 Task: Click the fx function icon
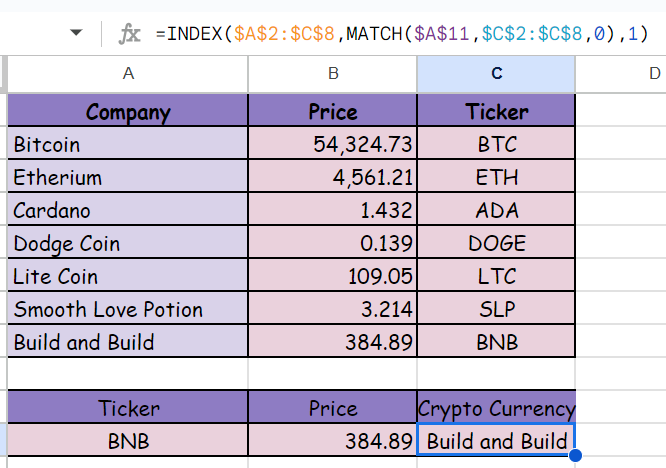pos(129,34)
